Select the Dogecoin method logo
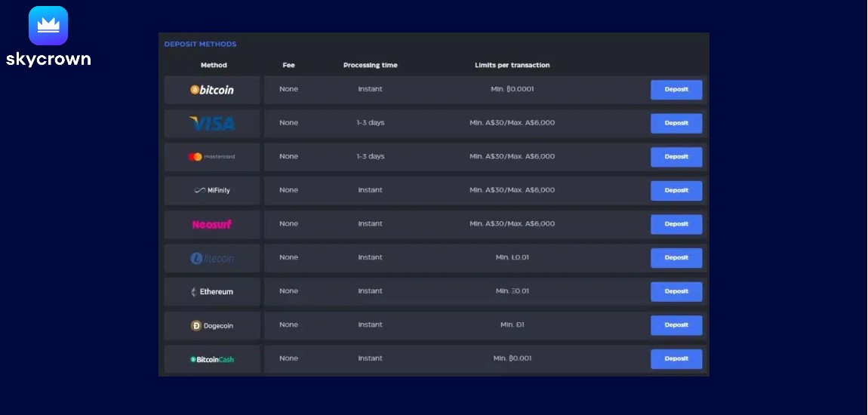The width and height of the screenshot is (868, 415). (x=212, y=325)
